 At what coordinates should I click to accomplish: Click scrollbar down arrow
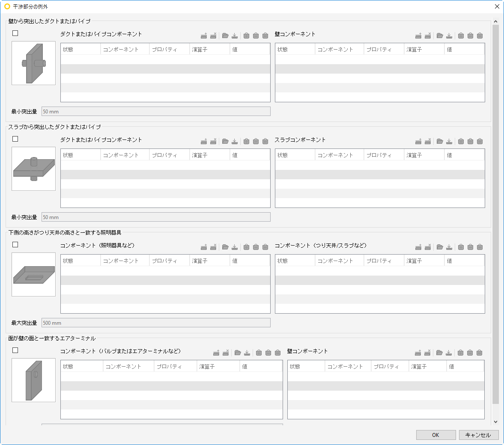[x=495, y=422]
